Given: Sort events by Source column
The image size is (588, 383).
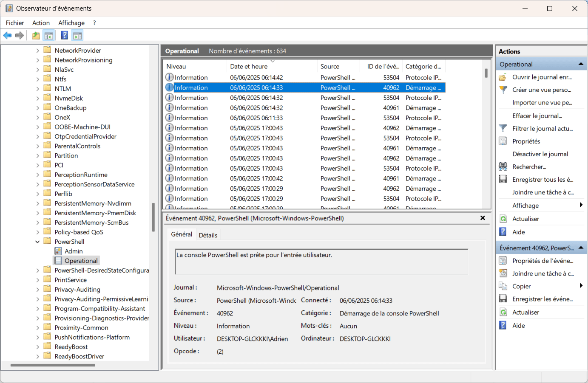Looking at the screenshot, I should [338, 66].
